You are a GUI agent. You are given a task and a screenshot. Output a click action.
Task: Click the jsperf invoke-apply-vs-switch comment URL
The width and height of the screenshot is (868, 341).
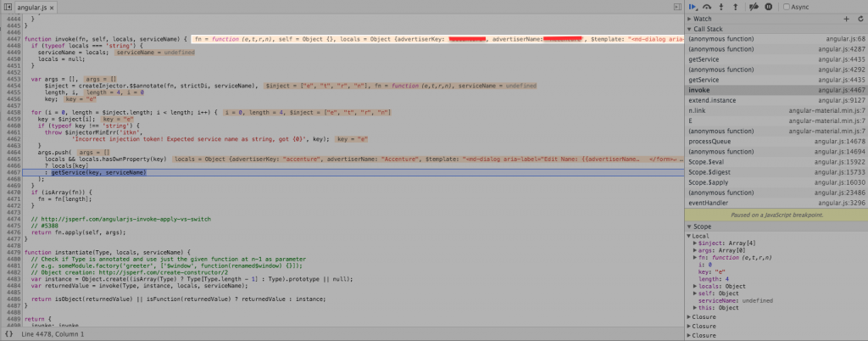[125, 219]
